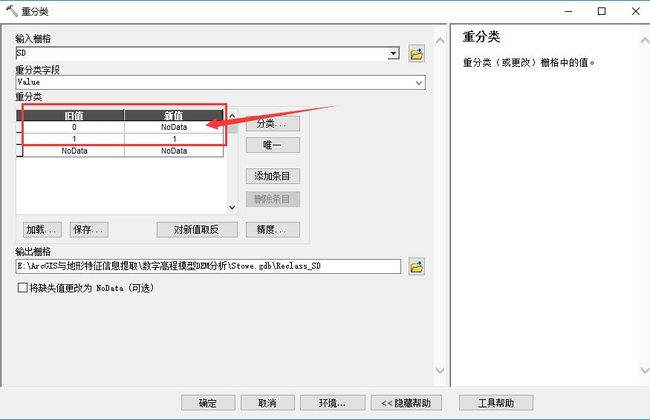Click the 唯一 (Unique) button
Image resolution: width=650 pixels, height=420 pixels.
pos(272,145)
